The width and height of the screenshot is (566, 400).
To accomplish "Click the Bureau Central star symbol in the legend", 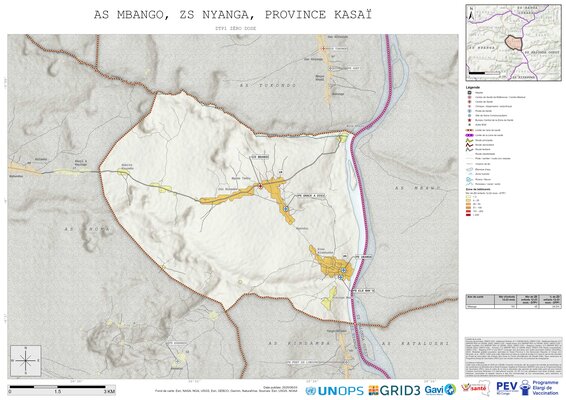I will 470,120.
